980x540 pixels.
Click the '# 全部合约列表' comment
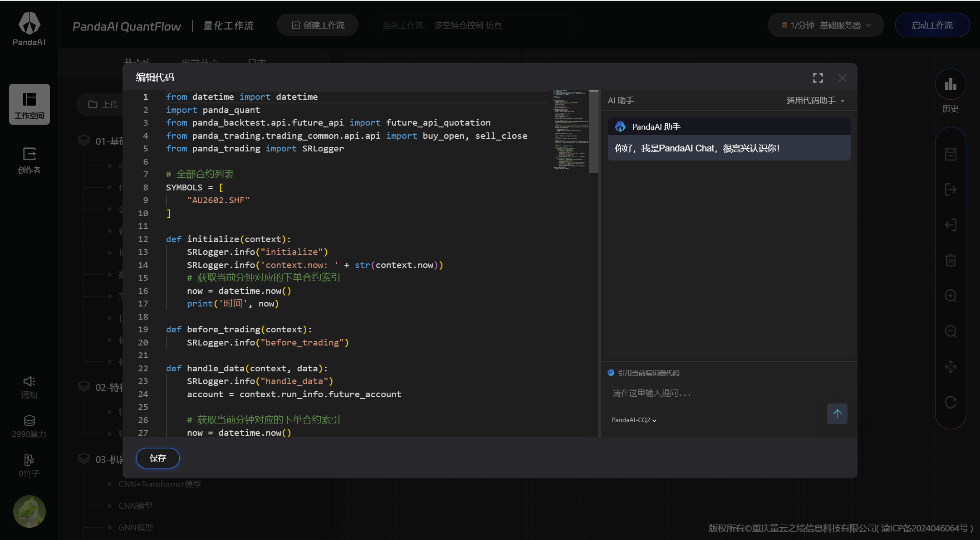[200, 174]
